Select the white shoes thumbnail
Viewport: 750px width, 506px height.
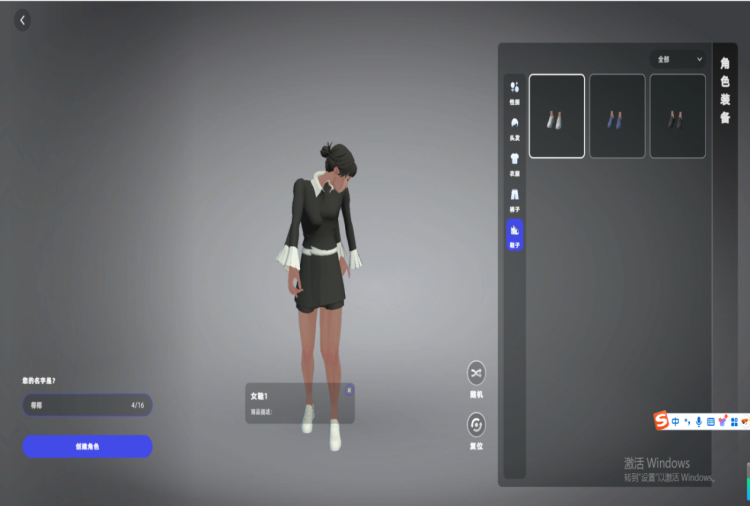[x=557, y=116]
